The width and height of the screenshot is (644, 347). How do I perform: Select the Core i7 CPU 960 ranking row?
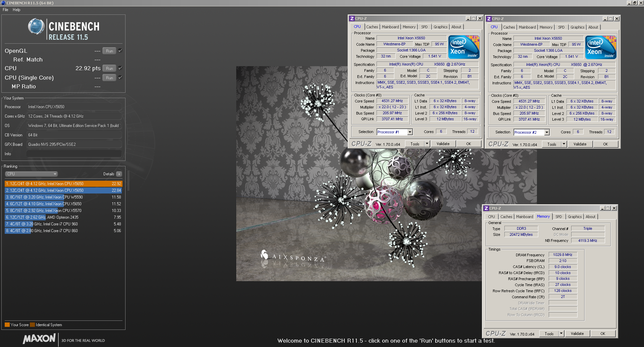point(63,224)
